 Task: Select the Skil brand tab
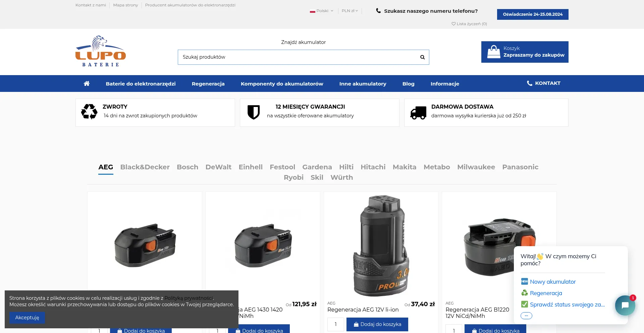pyautogui.click(x=317, y=177)
